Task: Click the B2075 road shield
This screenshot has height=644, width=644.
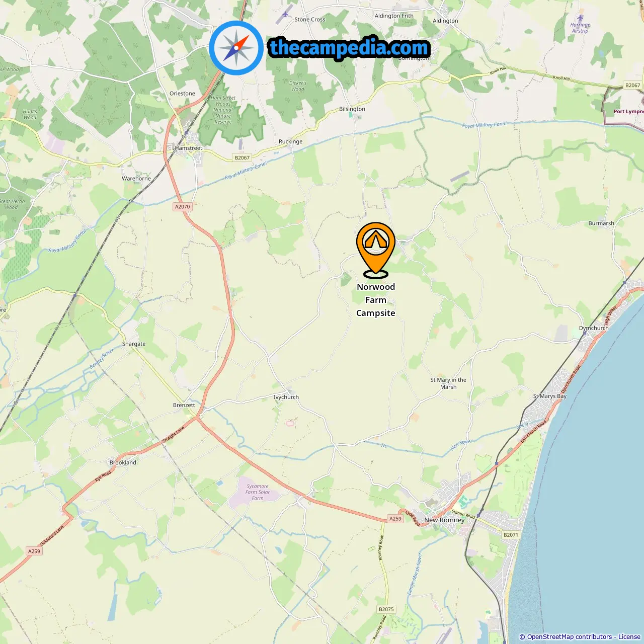Action: [x=386, y=609]
